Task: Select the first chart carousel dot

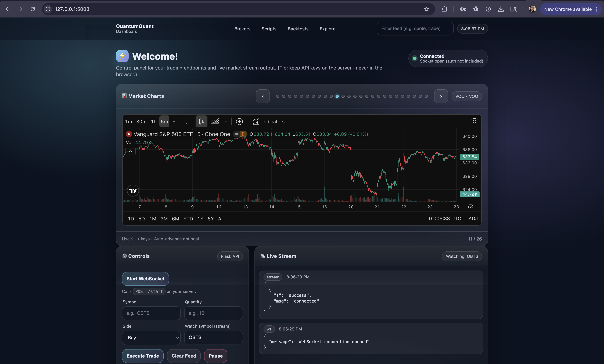Action: (278, 96)
